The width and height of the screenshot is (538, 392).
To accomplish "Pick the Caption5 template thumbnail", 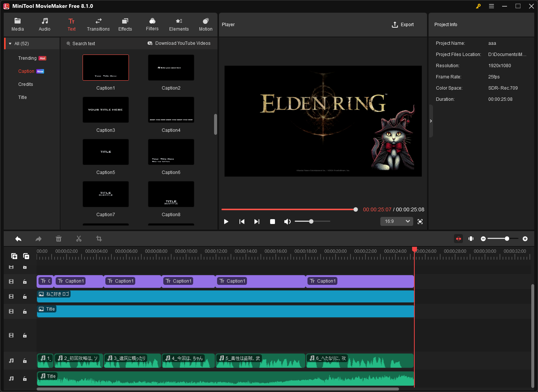I will click(x=106, y=152).
